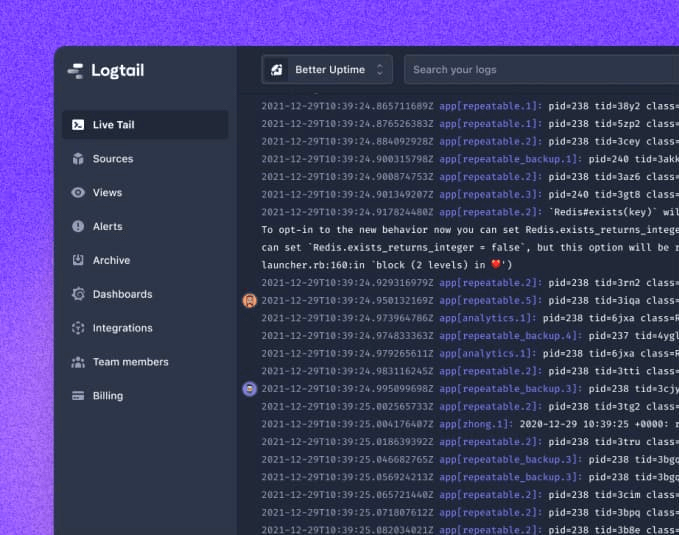Viewport: 679px width, 535px height.
Task: Click the Team members people icon
Action: [78, 362]
